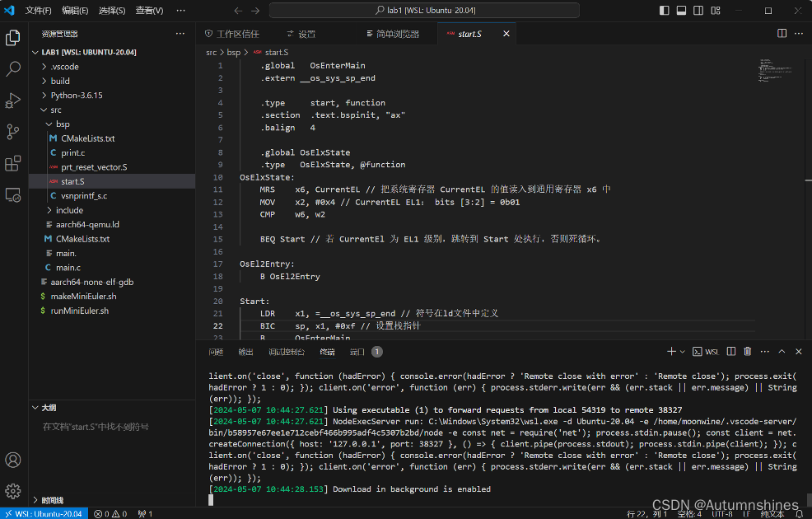Open the Manage gear icon
Screen dimensions: 812x519
(x=12, y=492)
